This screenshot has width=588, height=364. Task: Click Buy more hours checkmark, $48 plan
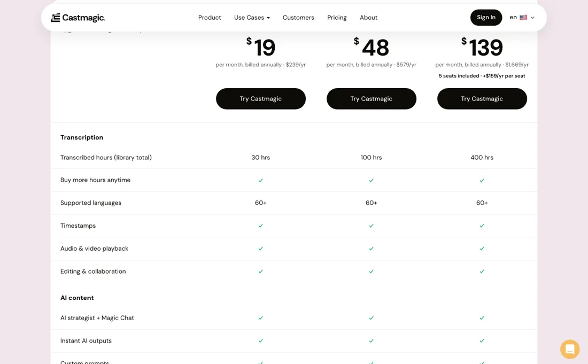pos(372,180)
